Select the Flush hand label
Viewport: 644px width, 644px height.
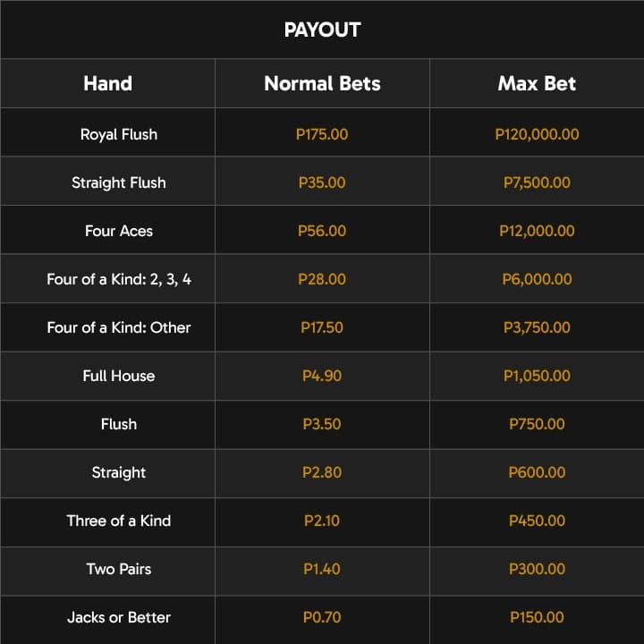click(x=119, y=424)
